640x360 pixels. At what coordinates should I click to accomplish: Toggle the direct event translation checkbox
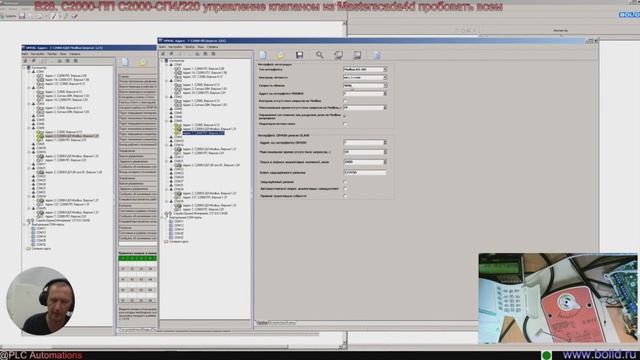[x=345, y=196]
